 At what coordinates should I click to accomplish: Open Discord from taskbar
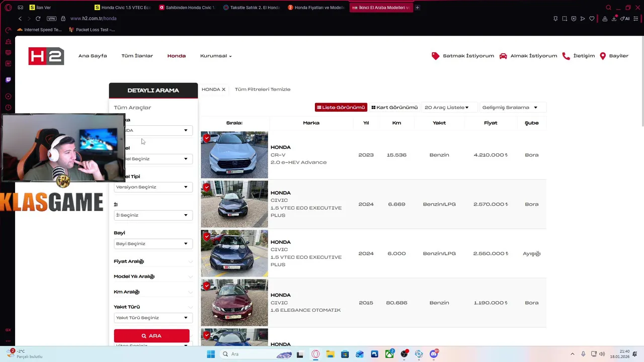pyautogui.click(x=434, y=354)
